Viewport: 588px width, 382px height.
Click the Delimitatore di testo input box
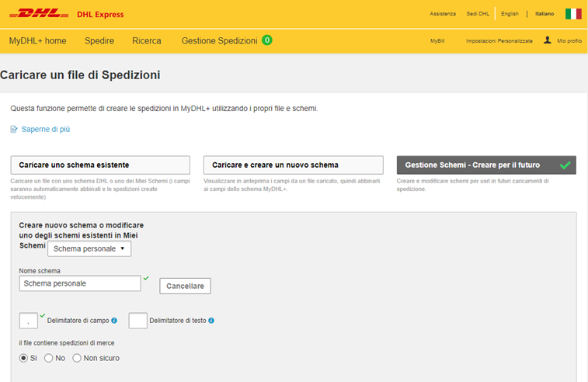click(x=137, y=320)
